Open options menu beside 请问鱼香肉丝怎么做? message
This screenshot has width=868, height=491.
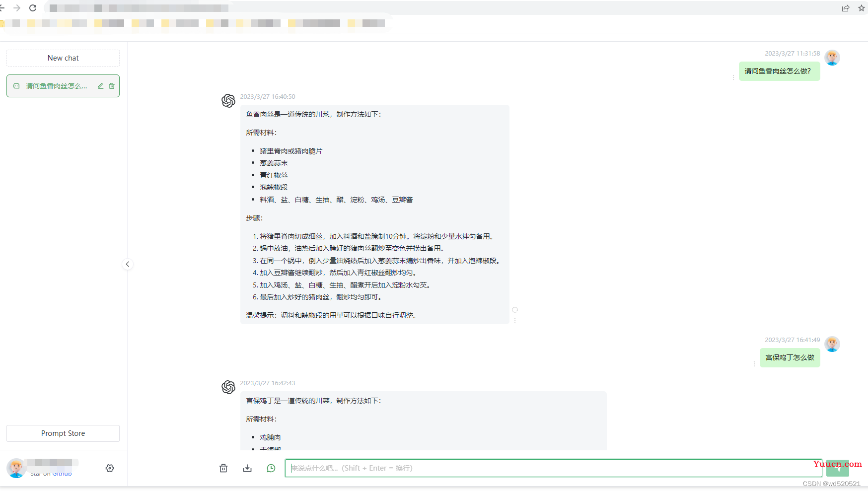point(733,77)
